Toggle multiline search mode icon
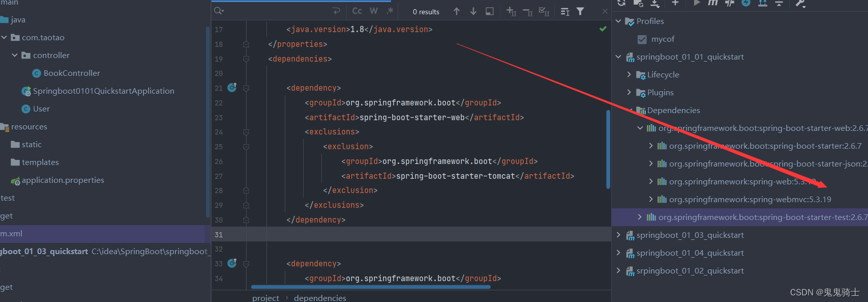This screenshot has height=302, width=868. [565, 11]
